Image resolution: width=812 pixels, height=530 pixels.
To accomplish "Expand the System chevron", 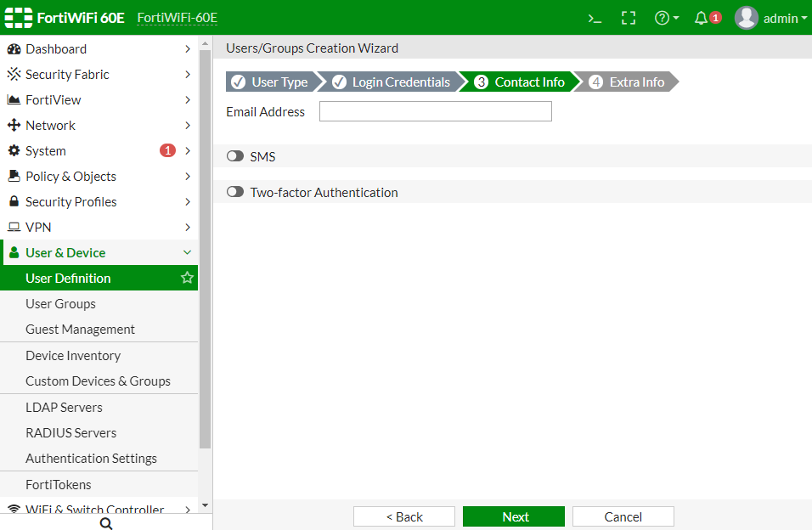I will pos(188,151).
